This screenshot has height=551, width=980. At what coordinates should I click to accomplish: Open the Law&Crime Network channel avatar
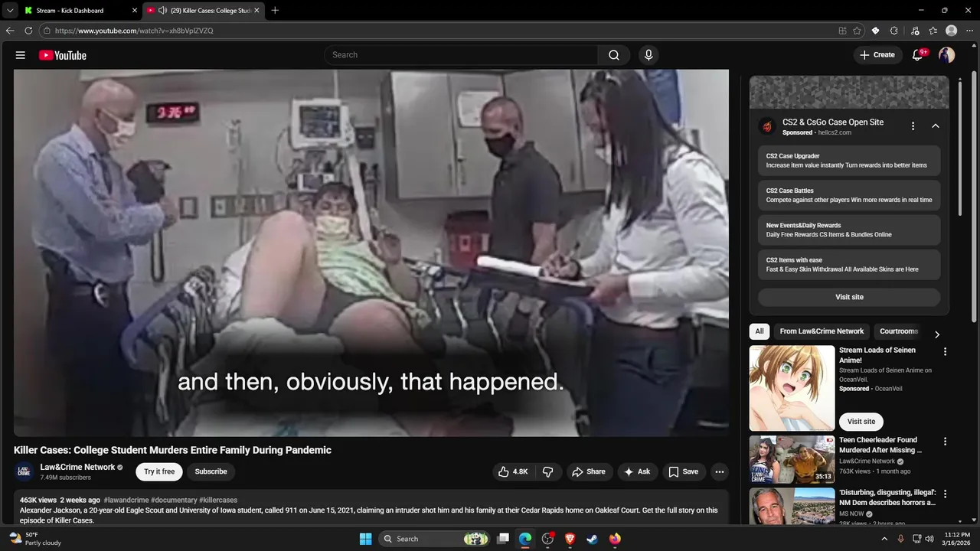(24, 471)
